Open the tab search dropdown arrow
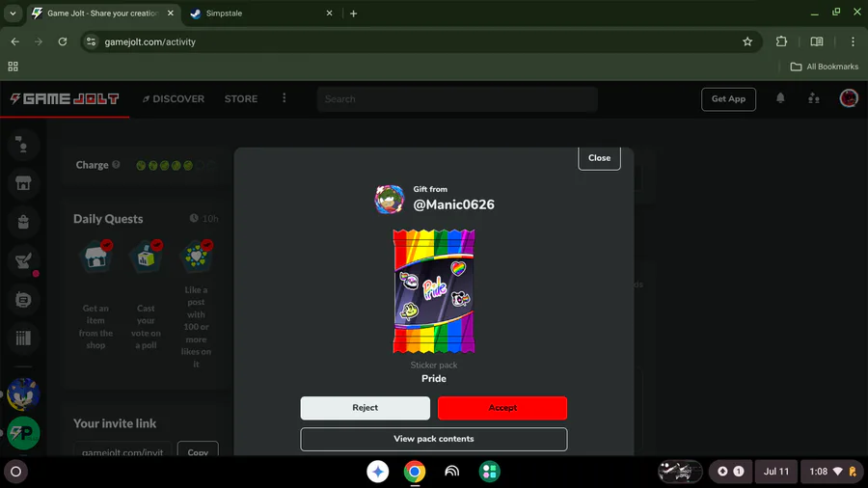Screen dimensions: 868x488 [x=13, y=14]
